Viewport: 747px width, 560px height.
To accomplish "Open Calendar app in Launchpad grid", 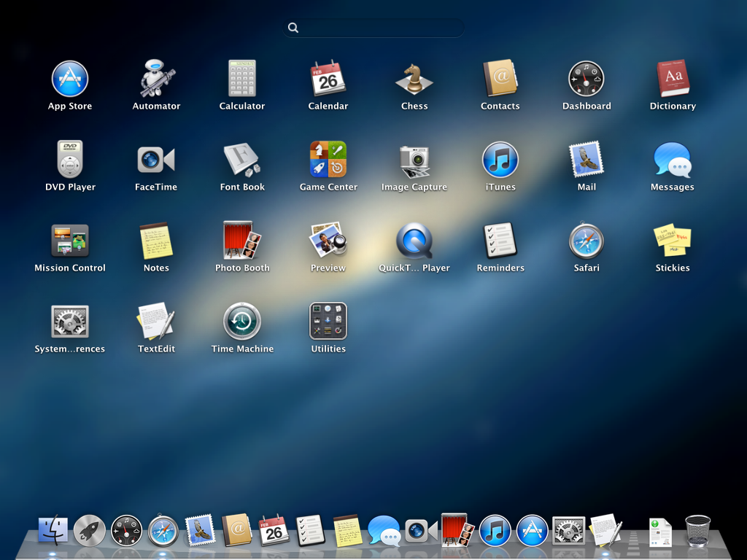I will pyautogui.click(x=328, y=79).
